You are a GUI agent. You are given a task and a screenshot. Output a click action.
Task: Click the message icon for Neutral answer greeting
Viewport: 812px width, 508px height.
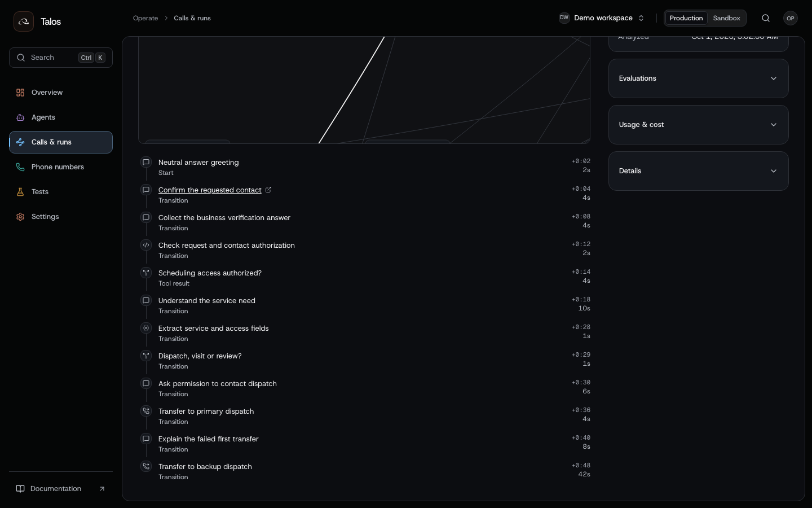(146, 162)
